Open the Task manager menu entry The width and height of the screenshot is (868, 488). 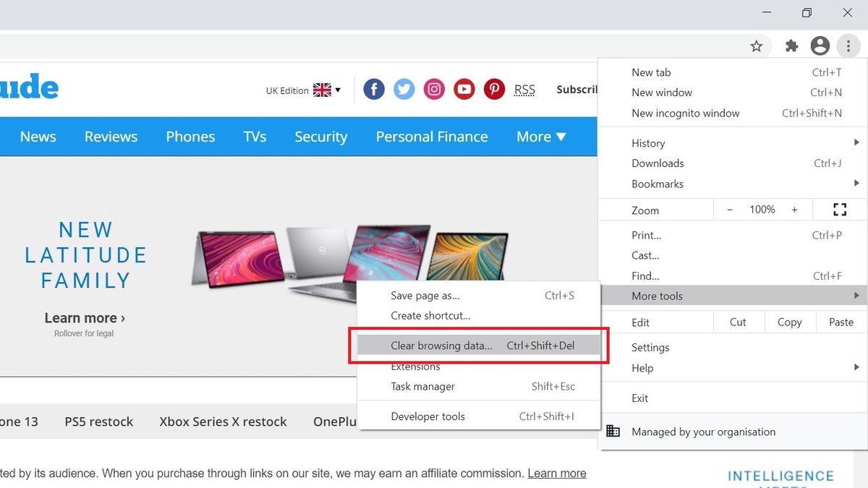pos(422,387)
